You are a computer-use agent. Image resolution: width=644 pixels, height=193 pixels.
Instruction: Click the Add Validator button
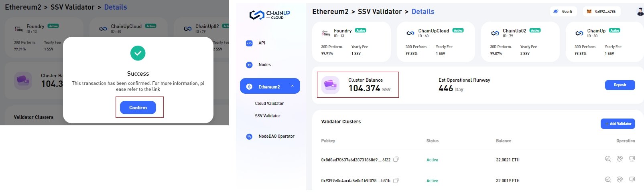(618, 124)
